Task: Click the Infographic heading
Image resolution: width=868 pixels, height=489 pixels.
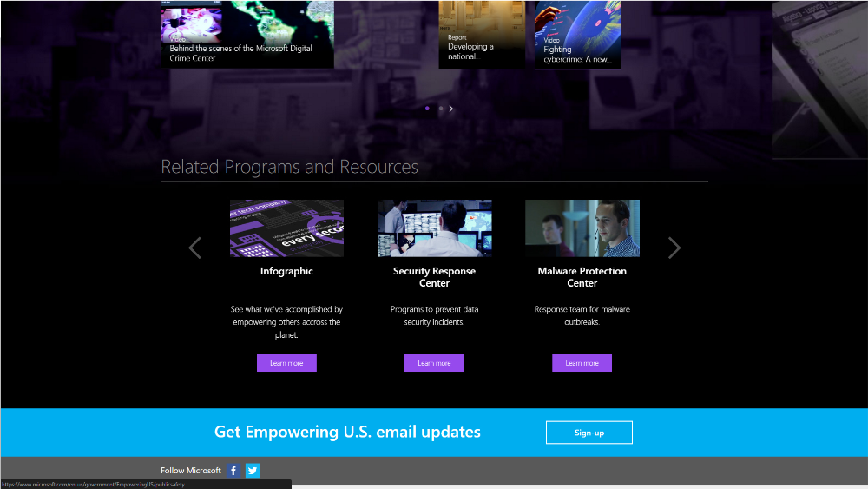Action: click(x=286, y=271)
